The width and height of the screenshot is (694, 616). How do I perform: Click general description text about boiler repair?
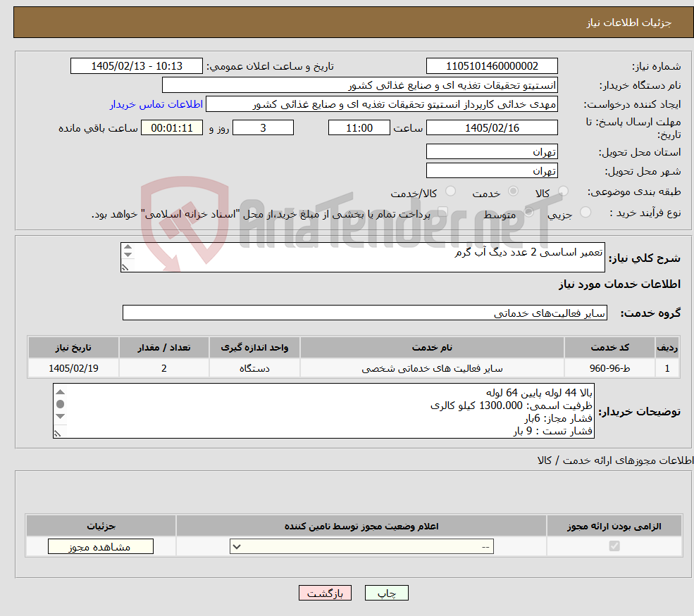tap(528, 252)
